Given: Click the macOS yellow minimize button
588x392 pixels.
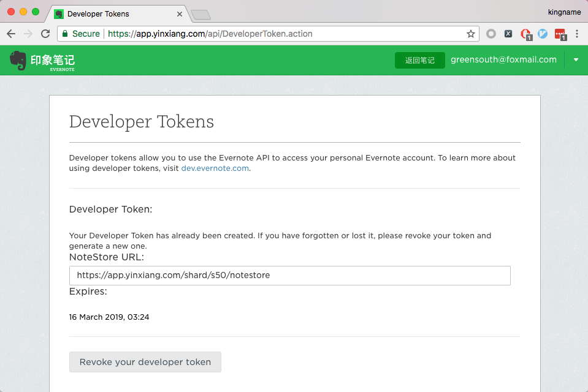Looking at the screenshot, I should [x=23, y=12].
